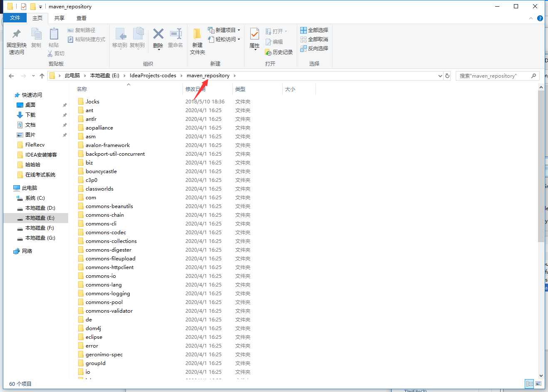Click Invert selection (反向选择)
The height and width of the screenshot is (392, 548).
[x=314, y=49]
